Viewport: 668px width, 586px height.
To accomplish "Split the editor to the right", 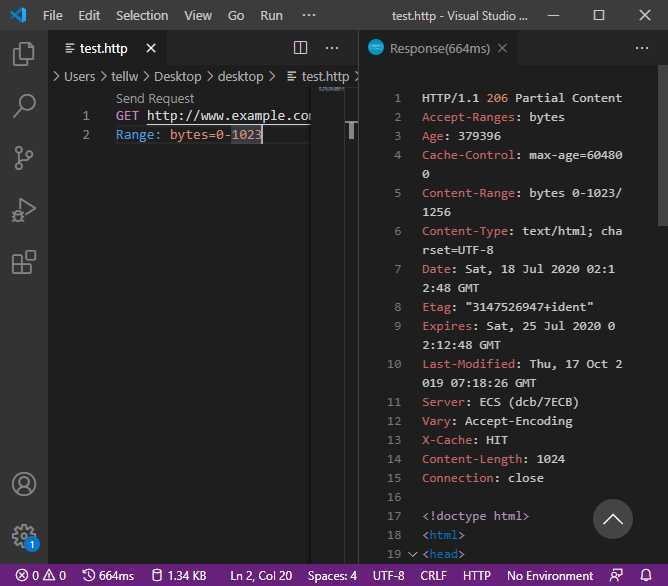I will click(300, 48).
